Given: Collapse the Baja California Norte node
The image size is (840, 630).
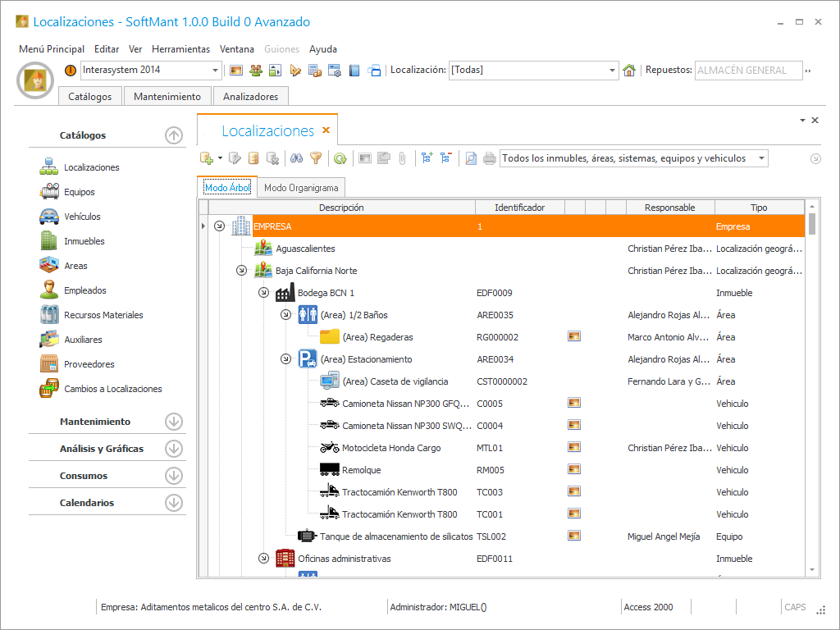Looking at the screenshot, I should pyautogui.click(x=241, y=271).
